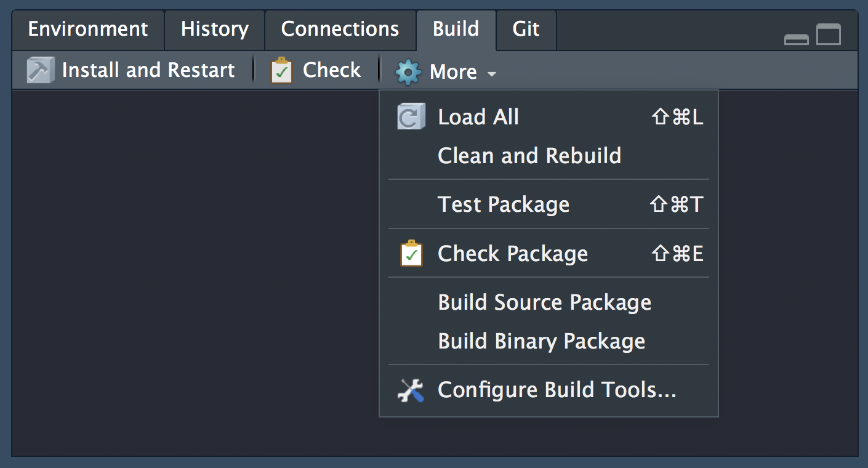Click the clipboard Check icon in toolbar
The height and width of the screenshot is (468, 868).
click(282, 71)
